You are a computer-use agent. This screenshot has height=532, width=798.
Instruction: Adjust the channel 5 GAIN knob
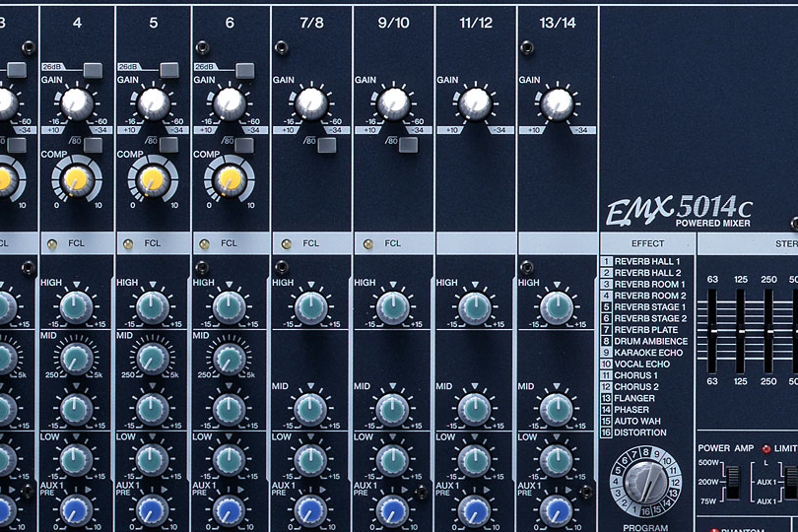point(153,103)
